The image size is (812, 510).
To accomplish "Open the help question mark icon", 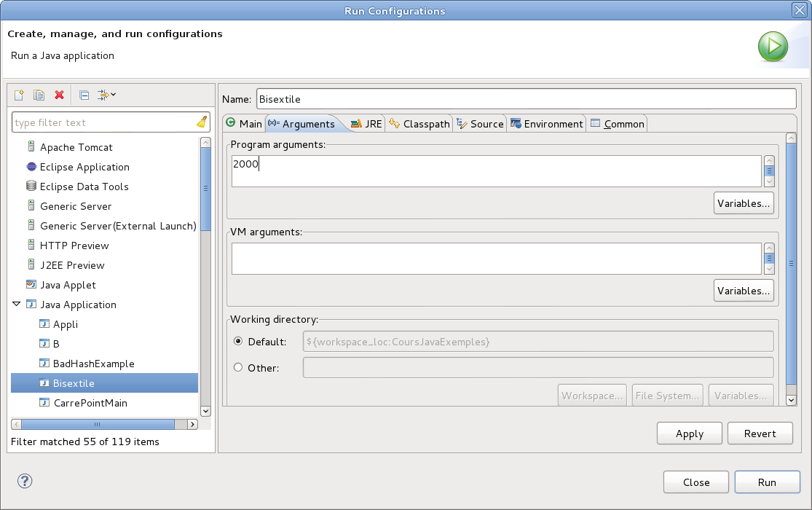I will point(25,481).
